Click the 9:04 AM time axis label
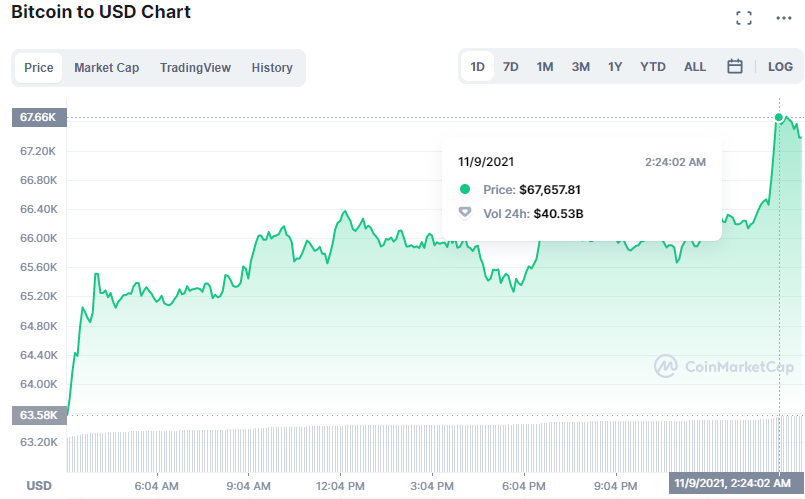805x499 pixels. click(248, 486)
